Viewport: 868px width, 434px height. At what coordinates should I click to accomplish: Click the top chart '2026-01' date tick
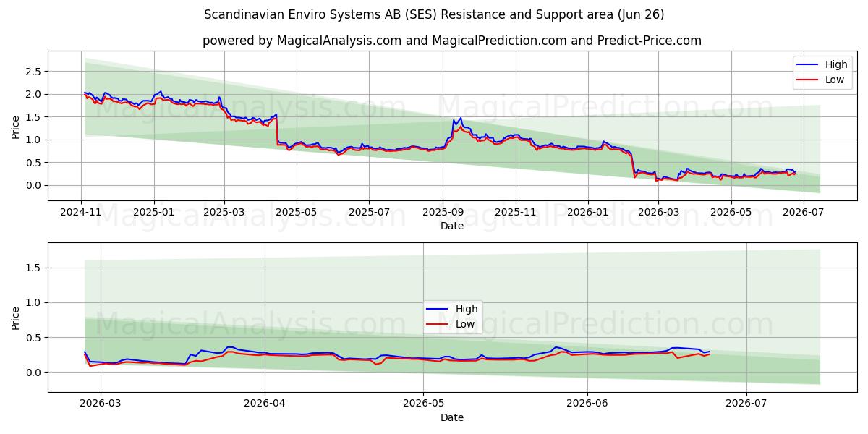[x=587, y=213]
